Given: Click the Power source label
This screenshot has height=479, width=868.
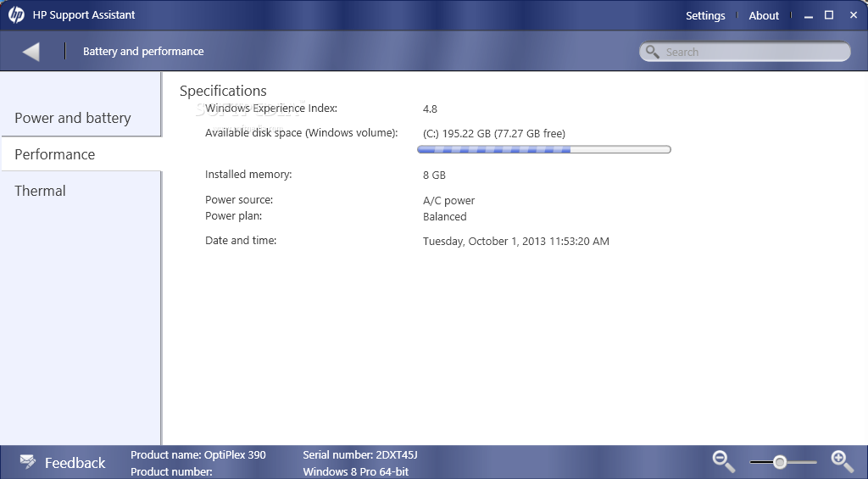Looking at the screenshot, I should (239, 200).
